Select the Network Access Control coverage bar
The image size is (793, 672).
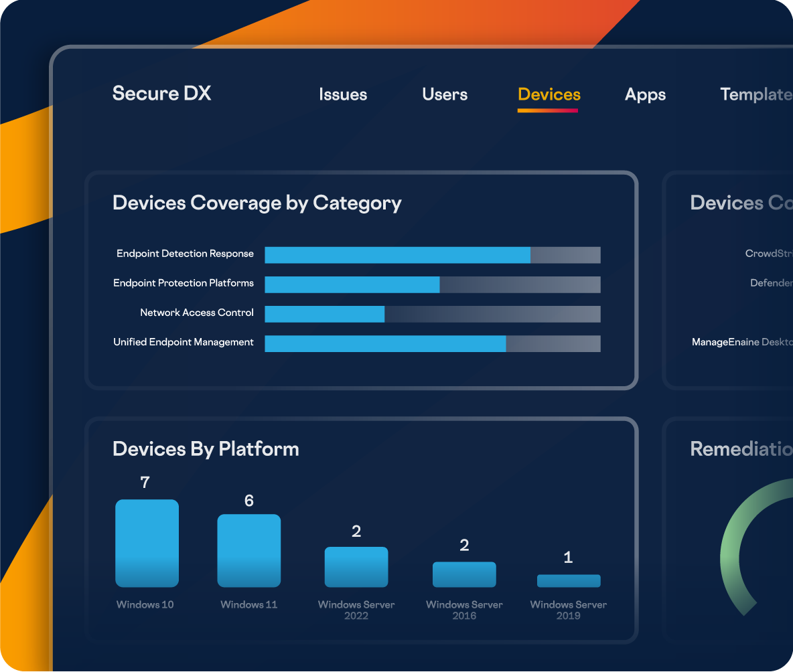click(x=432, y=314)
